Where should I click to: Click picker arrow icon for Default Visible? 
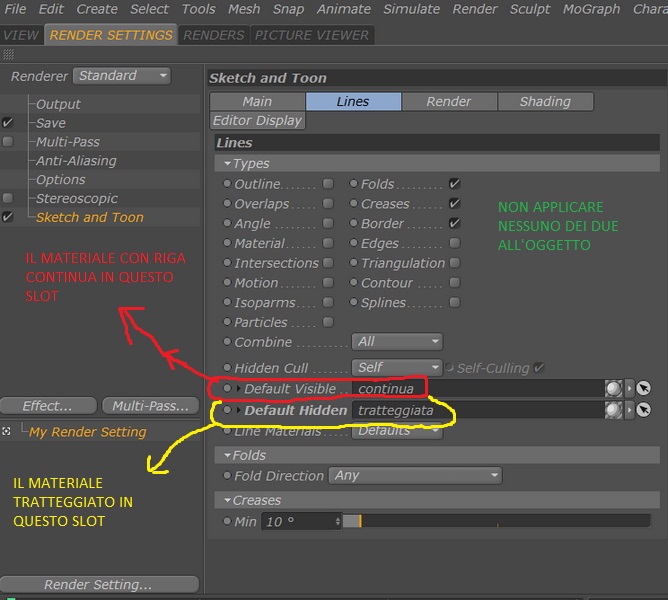click(x=643, y=389)
